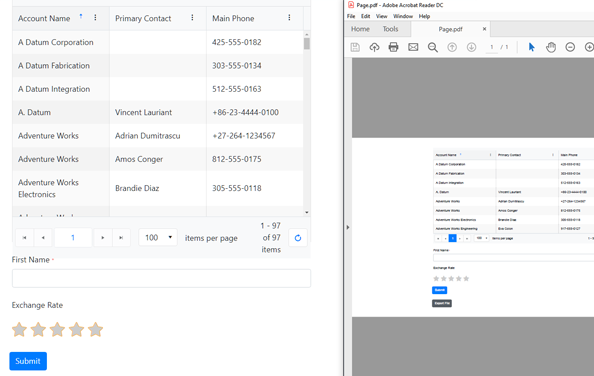Switch to Home tab in Acrobat

[x=360, y=29]
